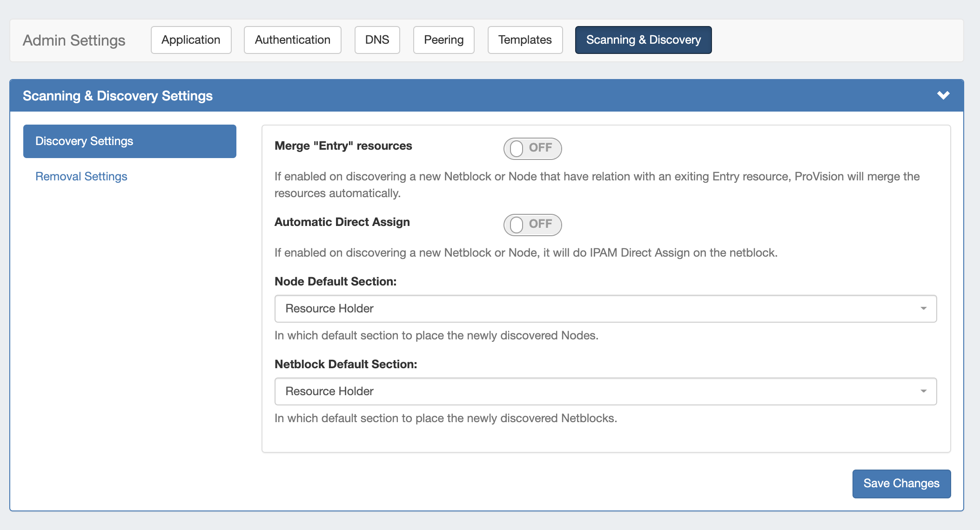Click the Scanning & Discovery Settings header title
Viewport: 980px width, 530px height.
[x=118, y=96]
